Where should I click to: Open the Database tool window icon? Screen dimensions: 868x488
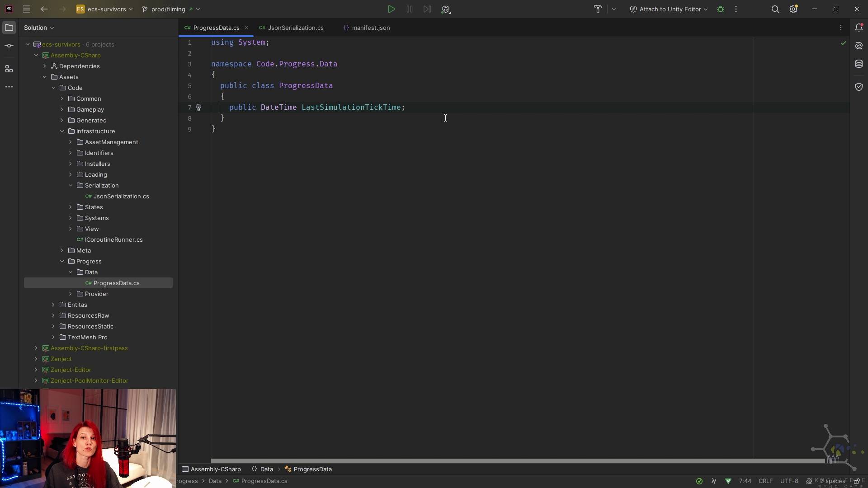coord(859,64)
